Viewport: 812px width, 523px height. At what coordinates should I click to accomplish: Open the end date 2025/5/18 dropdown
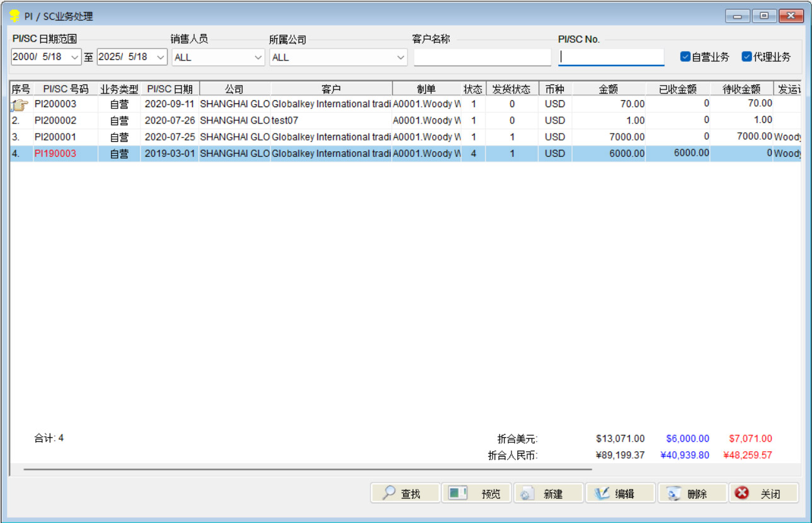click(161, 57)
